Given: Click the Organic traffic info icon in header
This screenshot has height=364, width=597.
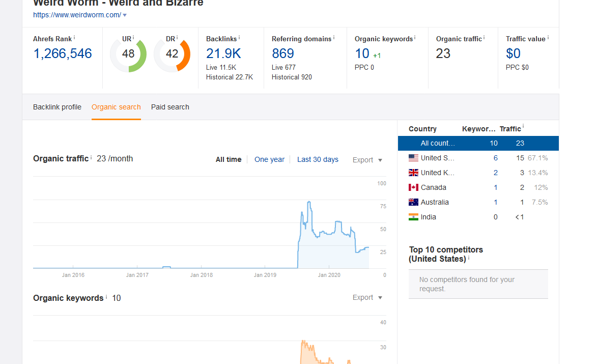Looking at the screenshot, I should tap(484, 37).
